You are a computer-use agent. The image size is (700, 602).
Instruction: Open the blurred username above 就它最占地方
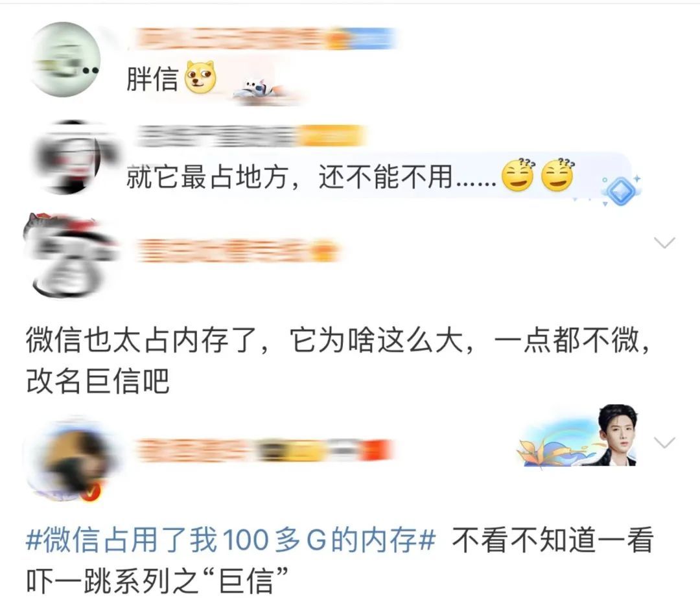250,136
